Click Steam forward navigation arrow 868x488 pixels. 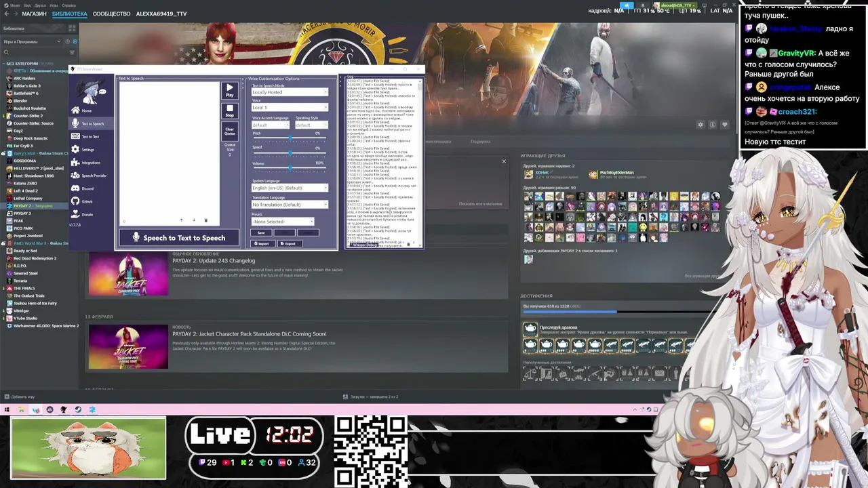click(15, 14)
